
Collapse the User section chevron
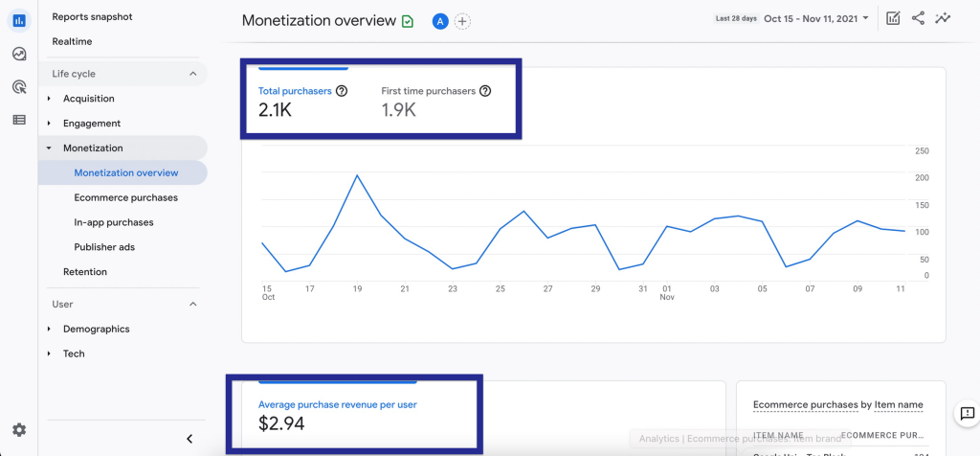pyautogui.click(x=192, y=304)
